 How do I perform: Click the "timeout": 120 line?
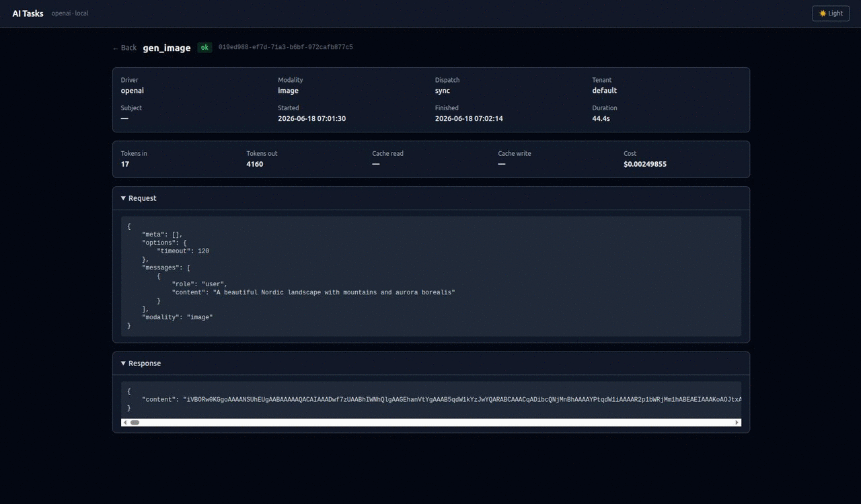[183, 251]
